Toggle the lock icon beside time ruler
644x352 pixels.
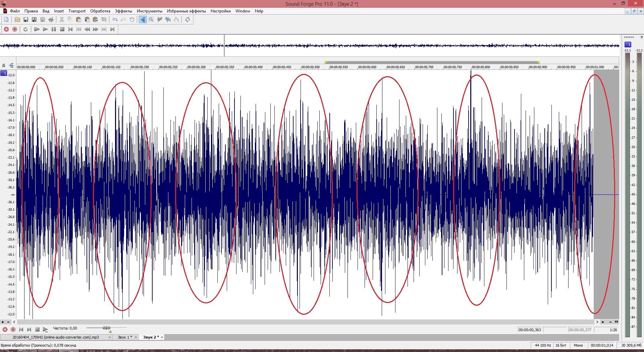4,65
